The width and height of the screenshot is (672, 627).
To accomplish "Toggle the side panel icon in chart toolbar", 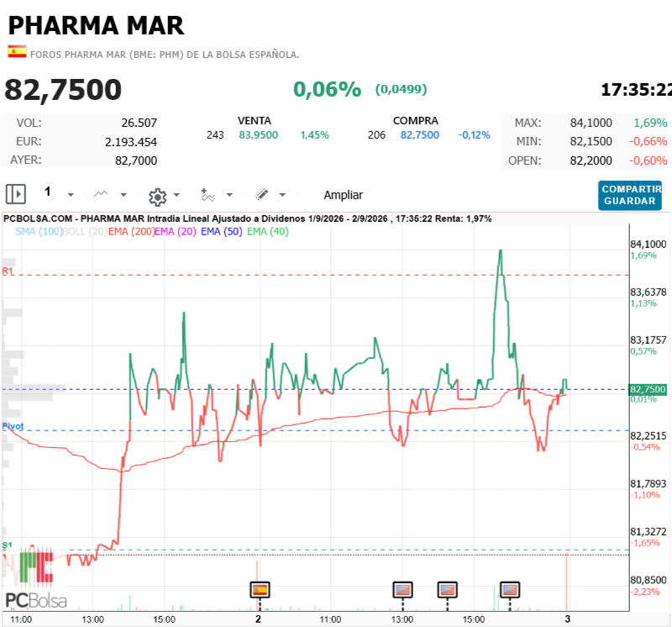I will [x=16, y=194].
